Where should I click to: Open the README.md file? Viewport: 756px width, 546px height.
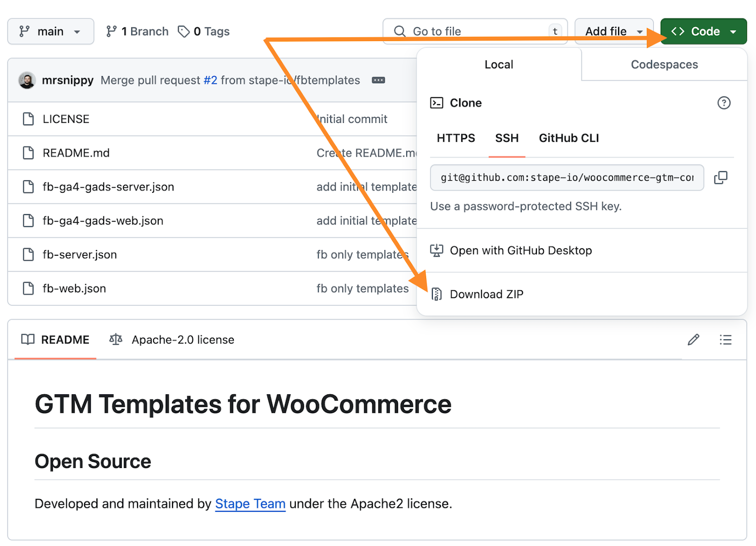[76, 153]
